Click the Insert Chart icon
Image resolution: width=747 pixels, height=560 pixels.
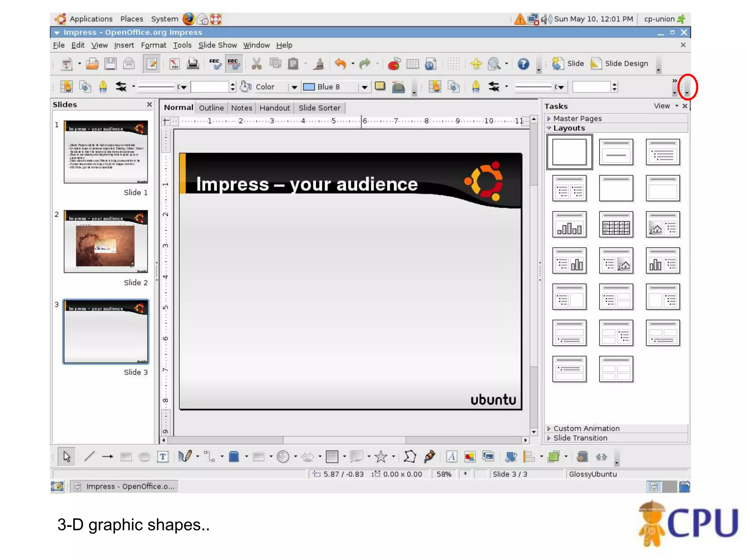coord(394,64)
